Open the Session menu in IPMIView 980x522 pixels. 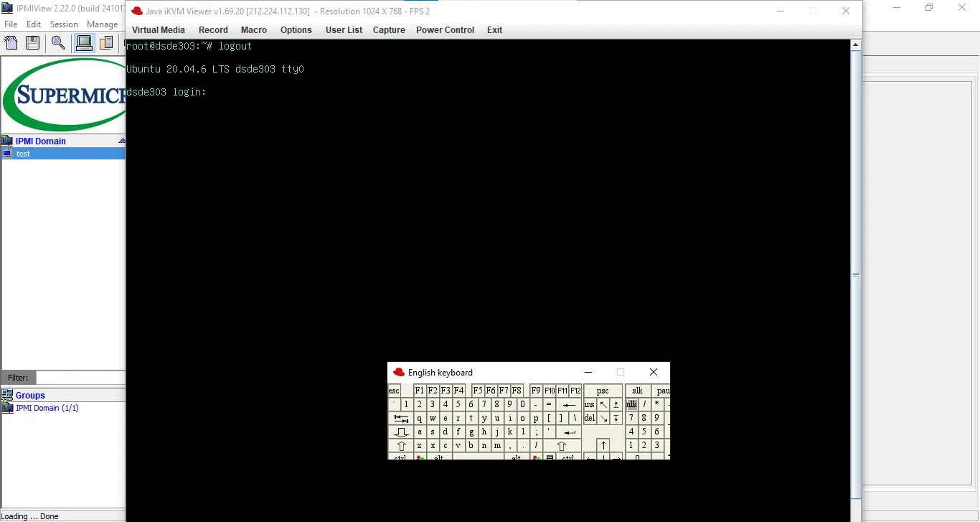[x=64, y=24]
